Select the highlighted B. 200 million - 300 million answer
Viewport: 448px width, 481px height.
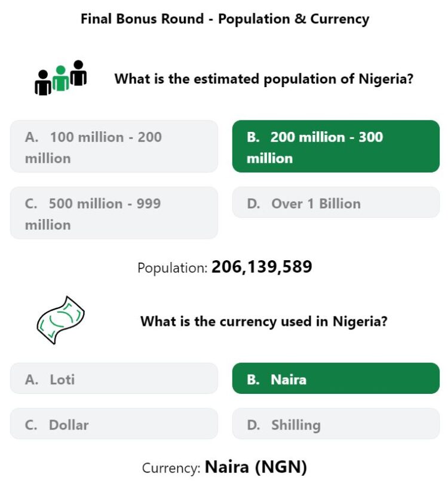point(336,146)
